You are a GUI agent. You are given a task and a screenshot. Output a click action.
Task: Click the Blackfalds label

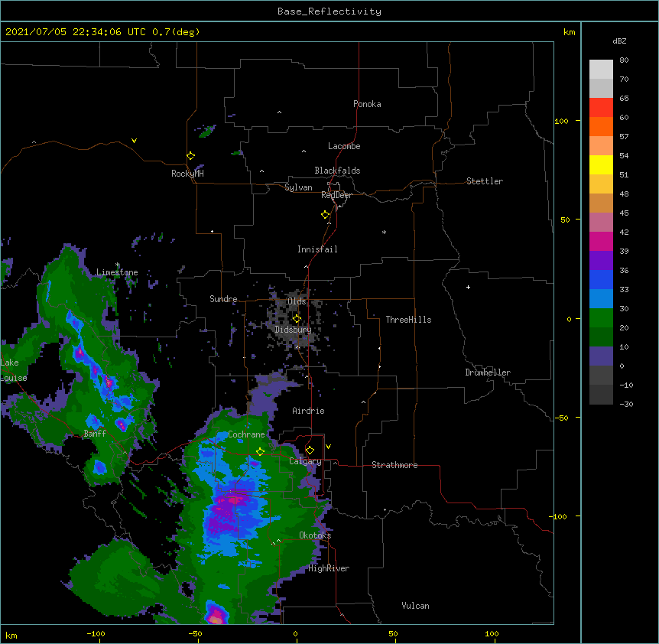tap(337, 171)
